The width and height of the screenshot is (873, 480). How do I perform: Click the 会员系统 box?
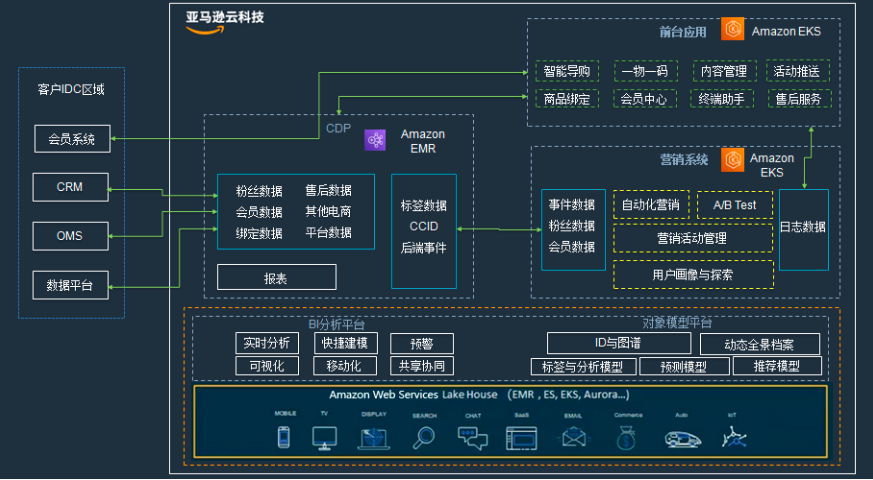[x=72, y=139]
